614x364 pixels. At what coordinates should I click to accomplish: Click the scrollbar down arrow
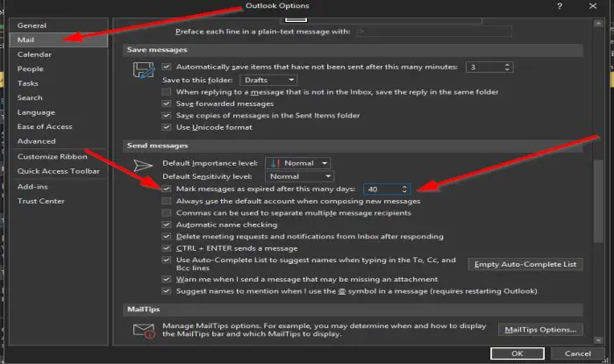click(x=598, y=340)
